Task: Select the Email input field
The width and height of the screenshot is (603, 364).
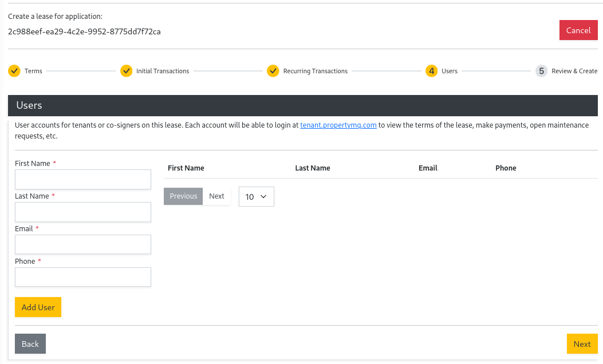Action: point(83,244)
